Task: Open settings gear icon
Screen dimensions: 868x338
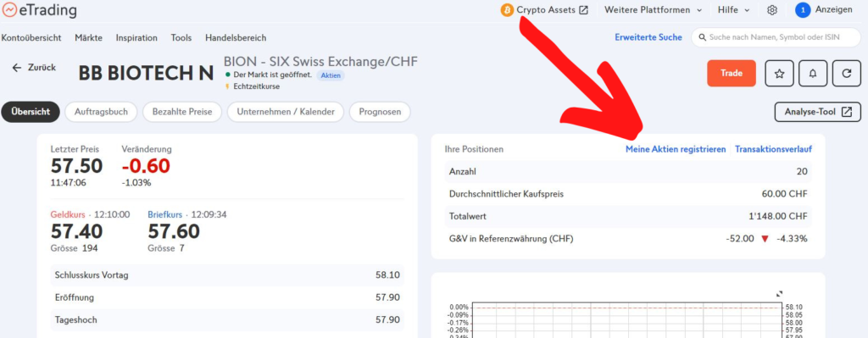Action: point(772,10)
